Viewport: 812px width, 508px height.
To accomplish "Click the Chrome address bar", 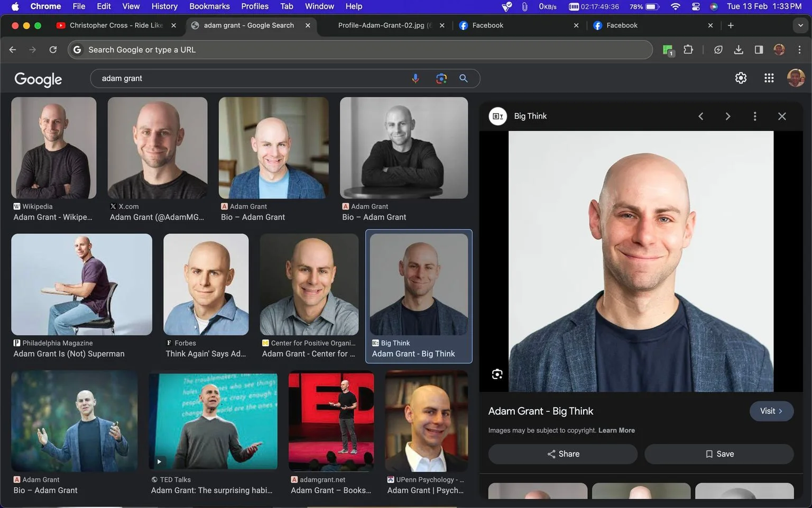I will [359, 50].
